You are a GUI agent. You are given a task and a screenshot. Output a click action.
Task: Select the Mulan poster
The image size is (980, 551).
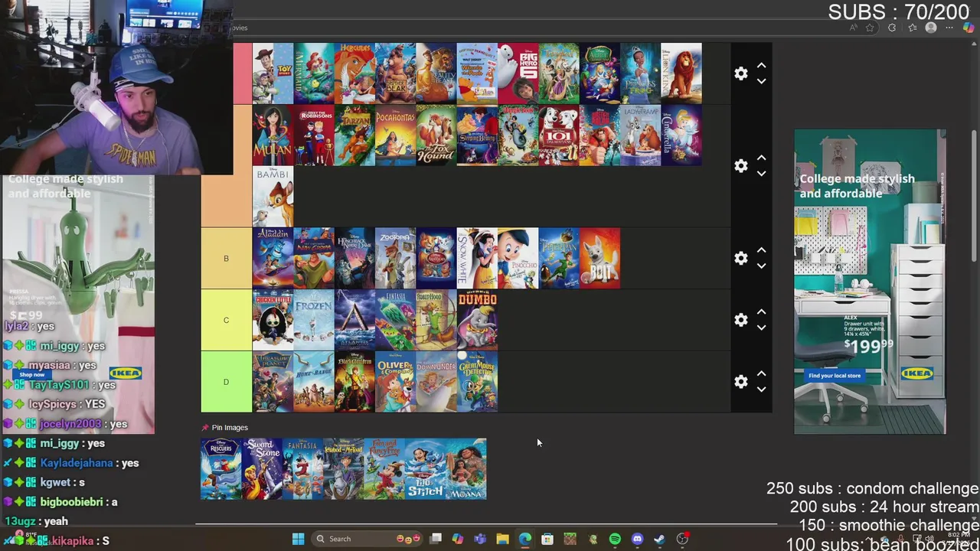click(273, 135)
